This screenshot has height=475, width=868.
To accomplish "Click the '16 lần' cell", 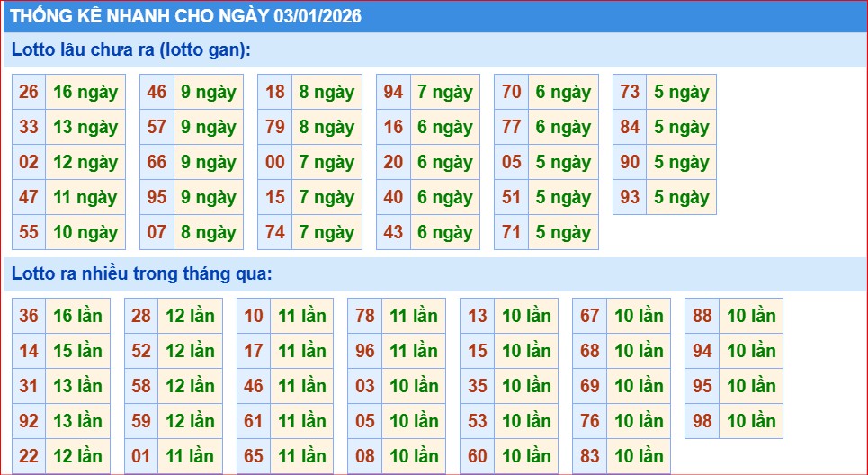I will point(77,316).
